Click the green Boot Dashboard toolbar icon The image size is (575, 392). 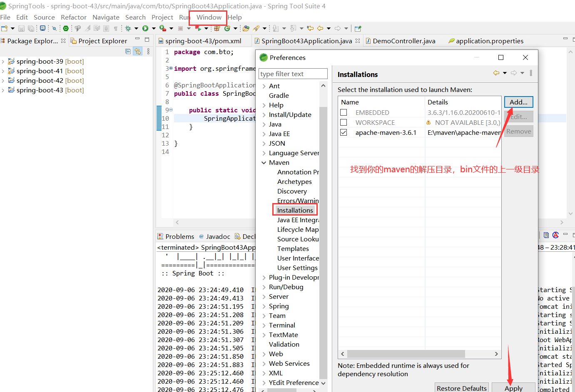(65, 28)
